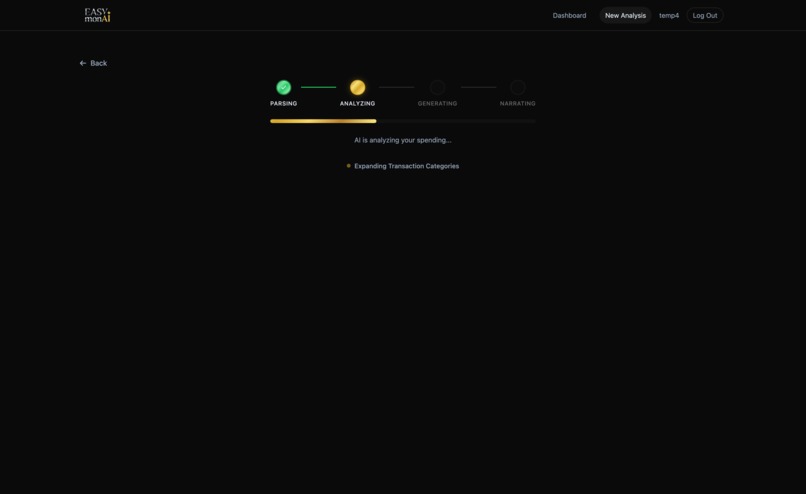Click the Generating step circle
This screenshot has height=494, width=806.
[x=437, y=87]
